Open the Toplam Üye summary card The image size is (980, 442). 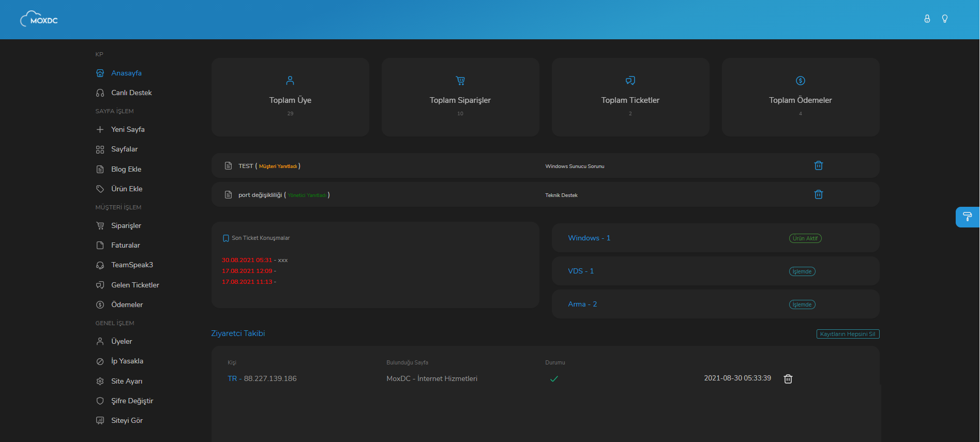(290, 97)
